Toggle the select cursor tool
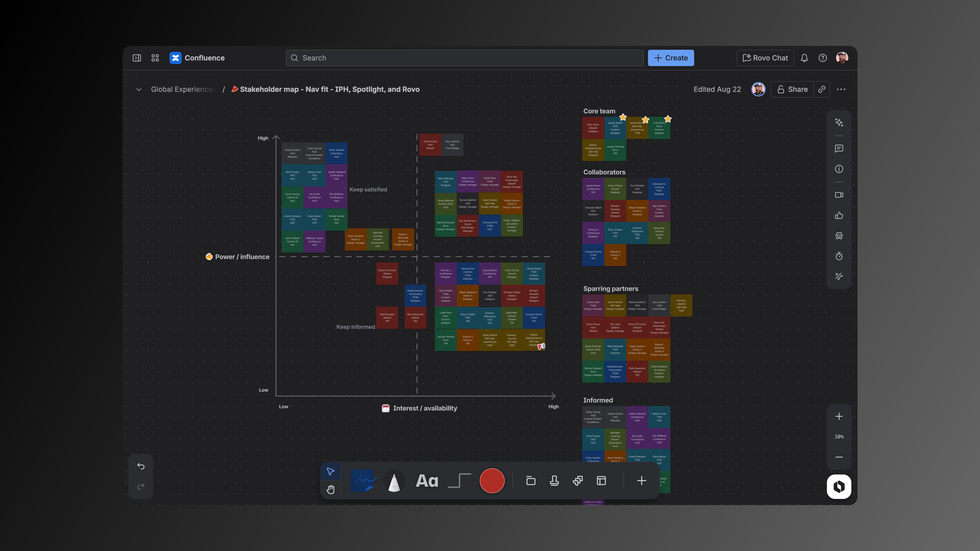Image resolution: width=980 pixels, height=551 pixels. pyautogui.click(x=330, y=471)
